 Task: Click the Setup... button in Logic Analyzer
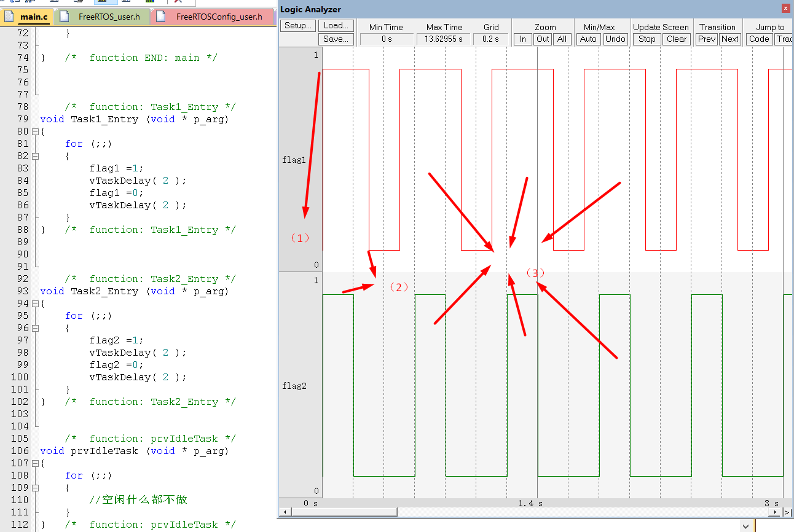pos(298,26)
